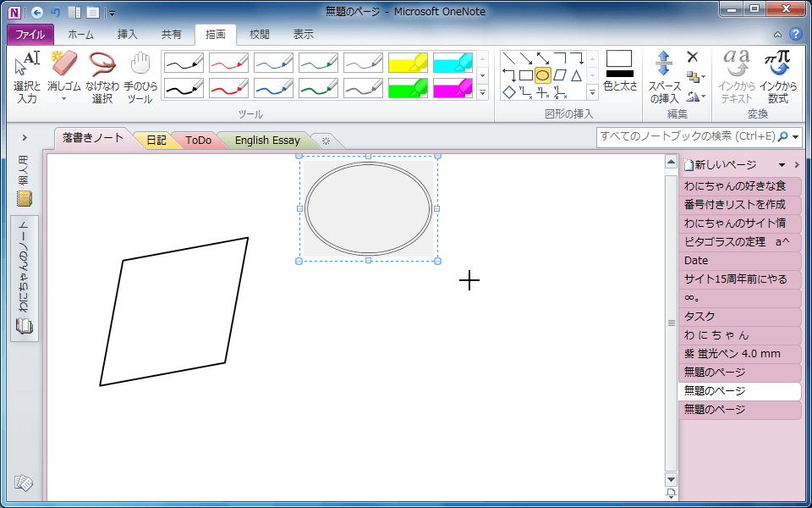Screen dimensions: 812x508
Task: Pick the thick gray pen in bottom row
Action: pos(363,88)
